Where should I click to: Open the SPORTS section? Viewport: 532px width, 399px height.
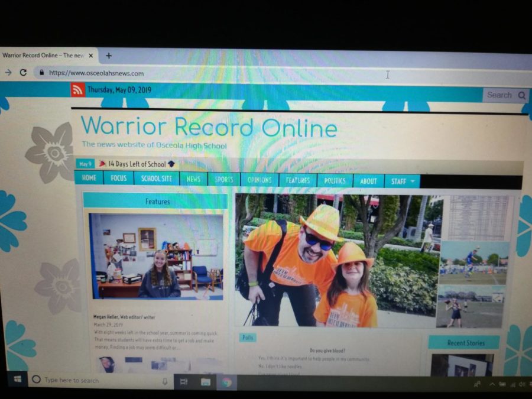tap(224, 180)
